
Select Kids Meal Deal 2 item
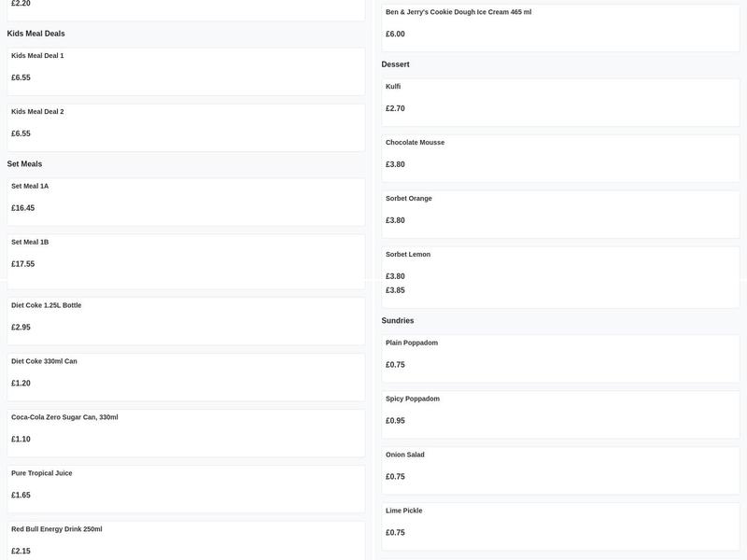(186, 127)
